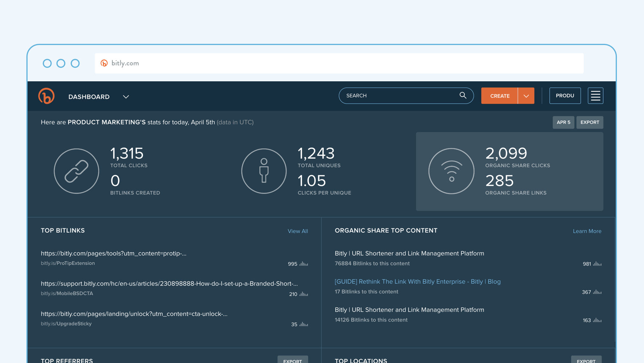Open the stats chart icon next to 163
Image resolution: width=644 pixels, height=363 pixels.
(x=597, y=320)
